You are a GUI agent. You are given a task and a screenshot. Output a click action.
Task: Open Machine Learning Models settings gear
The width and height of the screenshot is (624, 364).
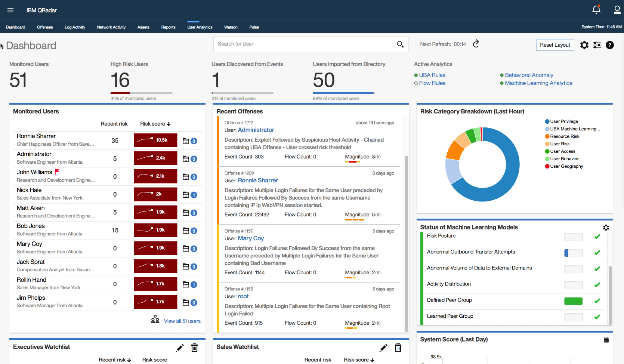[606, 227]
